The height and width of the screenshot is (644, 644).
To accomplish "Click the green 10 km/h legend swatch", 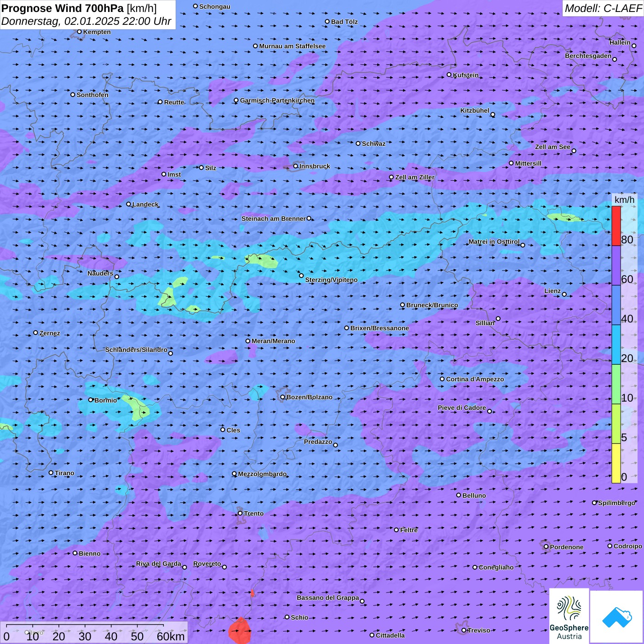I will pos(616,384).
